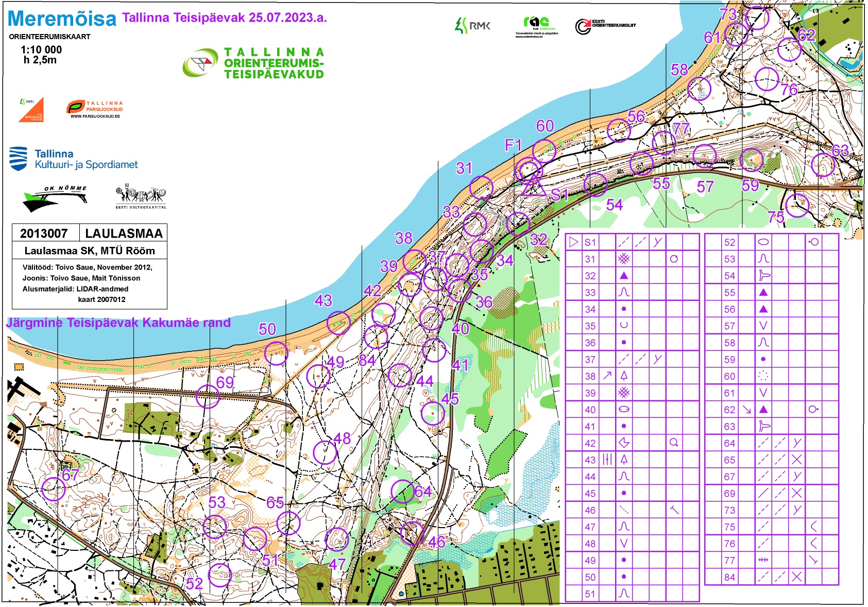Screen dimensions: 868x607
Task: Click the Tallinna Kultuuri- ja Spordiamet logo
Action: tap(74, 159)
